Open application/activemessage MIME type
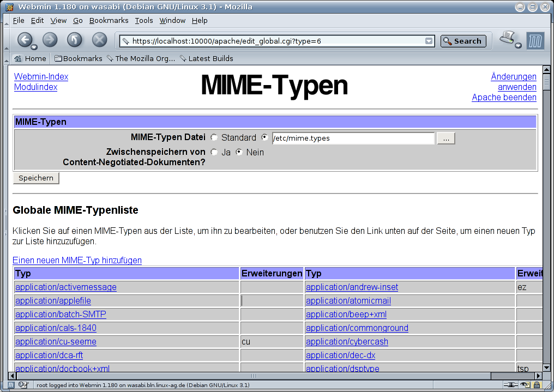 [x=66, y=287]
